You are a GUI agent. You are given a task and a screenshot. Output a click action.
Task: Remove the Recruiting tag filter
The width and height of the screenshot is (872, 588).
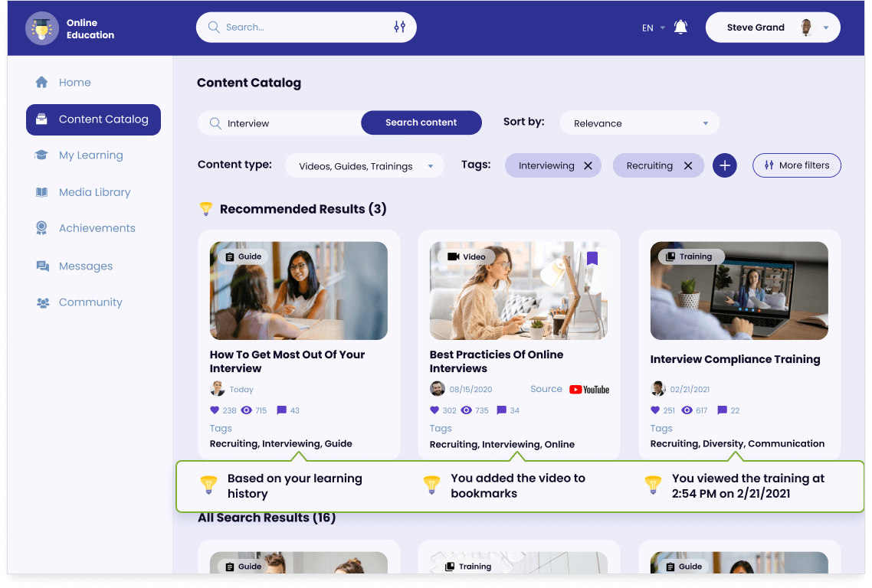(688, 166)
